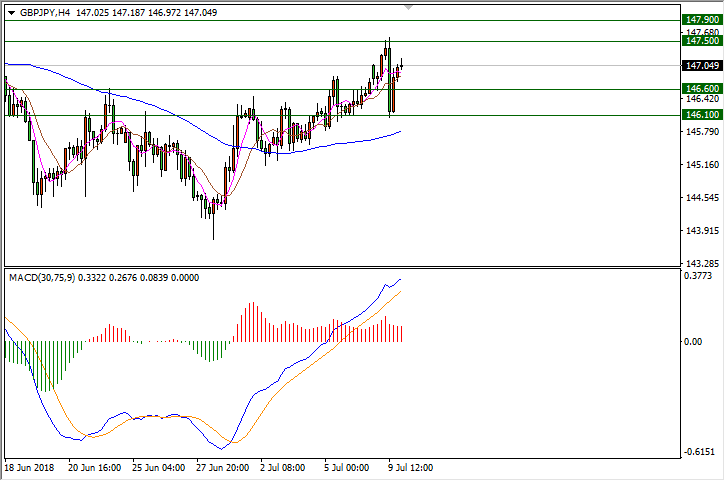Click the 143.915 price scale value
Screen dimensions: 725x481
coord(702,231)
